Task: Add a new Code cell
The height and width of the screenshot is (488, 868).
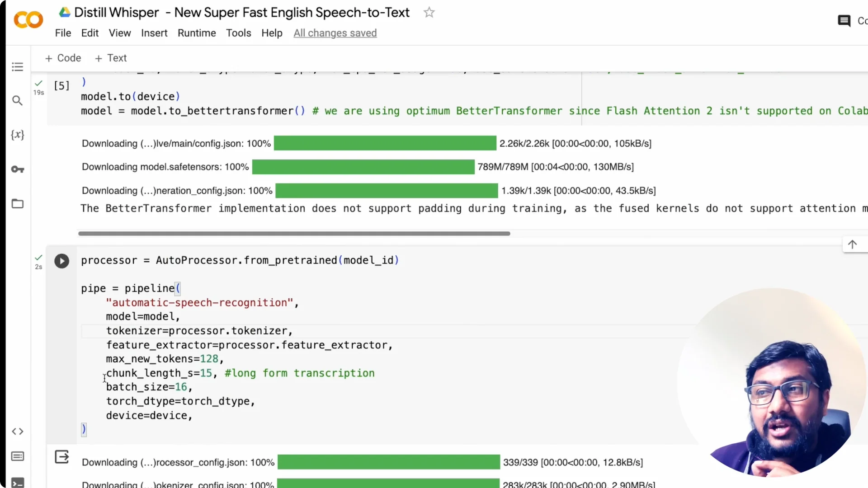Action: [63, 58]
